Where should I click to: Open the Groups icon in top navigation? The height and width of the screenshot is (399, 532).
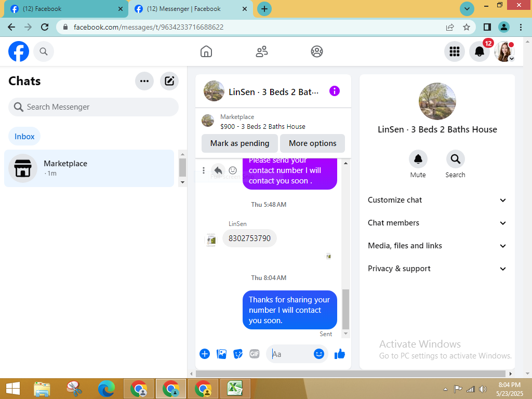tap(316, 51)
